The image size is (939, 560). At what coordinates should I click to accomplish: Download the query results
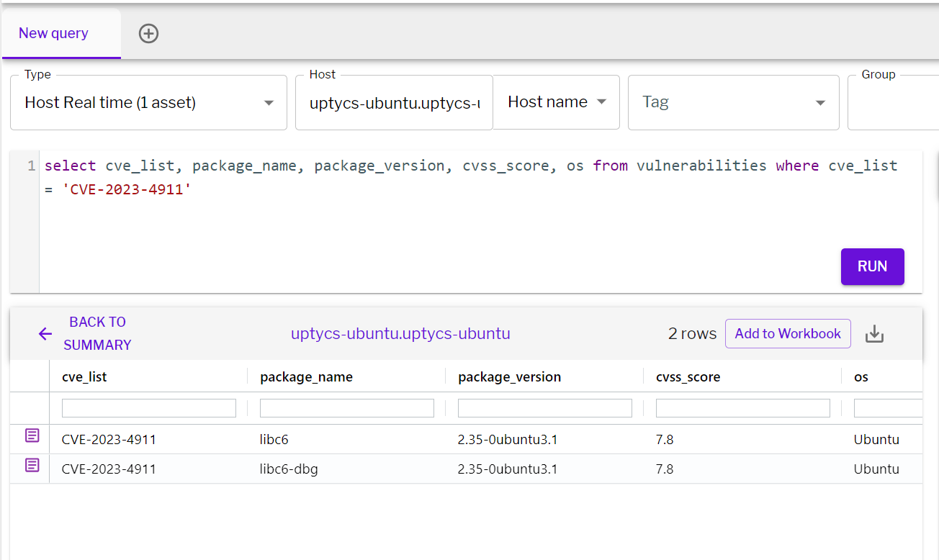[x=875, y=333]
